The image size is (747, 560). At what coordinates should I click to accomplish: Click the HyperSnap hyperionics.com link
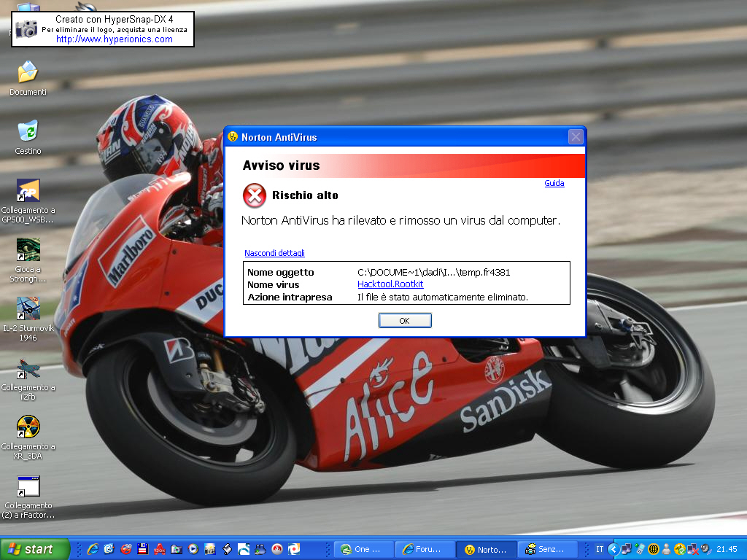pos(115,39)
